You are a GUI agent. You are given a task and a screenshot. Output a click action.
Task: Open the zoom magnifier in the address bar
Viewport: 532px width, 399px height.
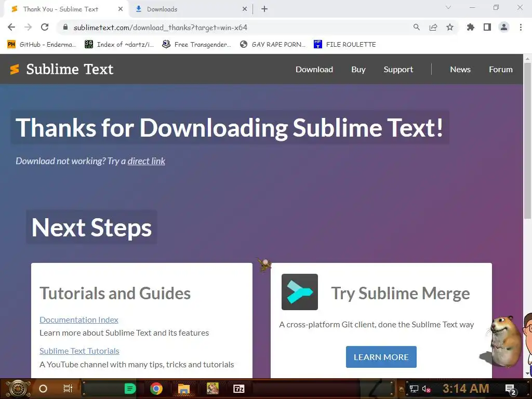click(417, 27)
